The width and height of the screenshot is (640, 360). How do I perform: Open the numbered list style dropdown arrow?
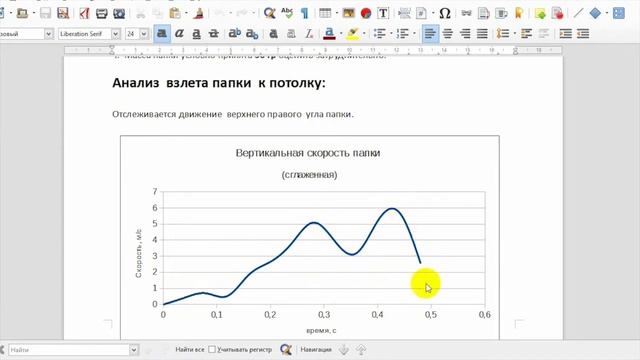click(414, 33)
